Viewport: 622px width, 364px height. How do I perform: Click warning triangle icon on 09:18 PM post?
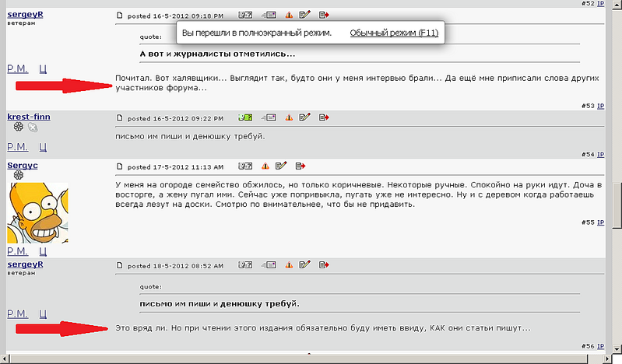click(x=289, y=15)
